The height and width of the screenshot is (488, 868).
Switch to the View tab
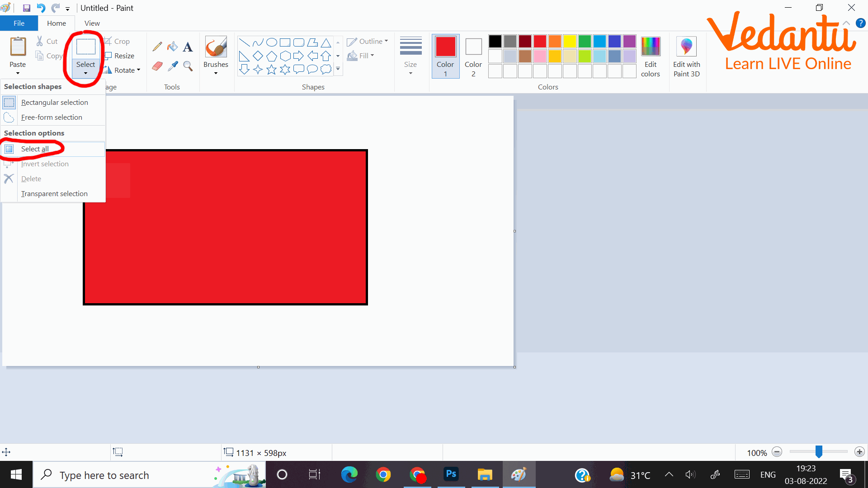(x=92, y=23)
